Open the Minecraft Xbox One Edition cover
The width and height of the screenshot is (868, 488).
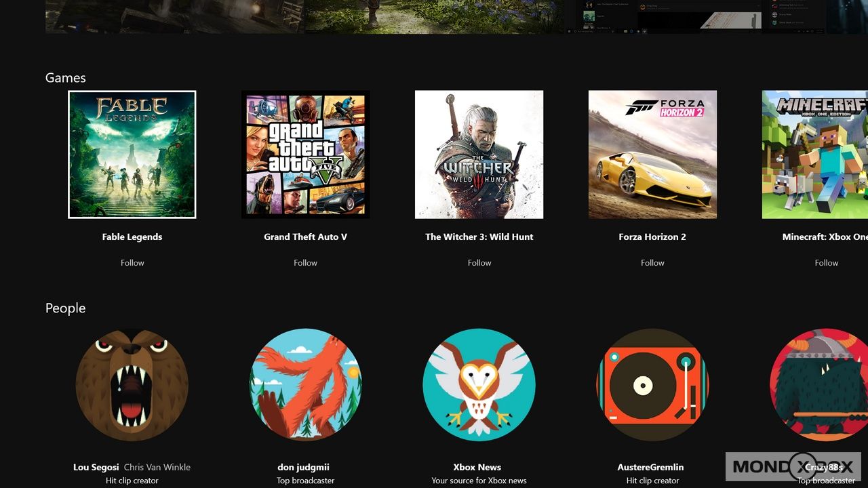pyautogui.click(x=815, y=155)
